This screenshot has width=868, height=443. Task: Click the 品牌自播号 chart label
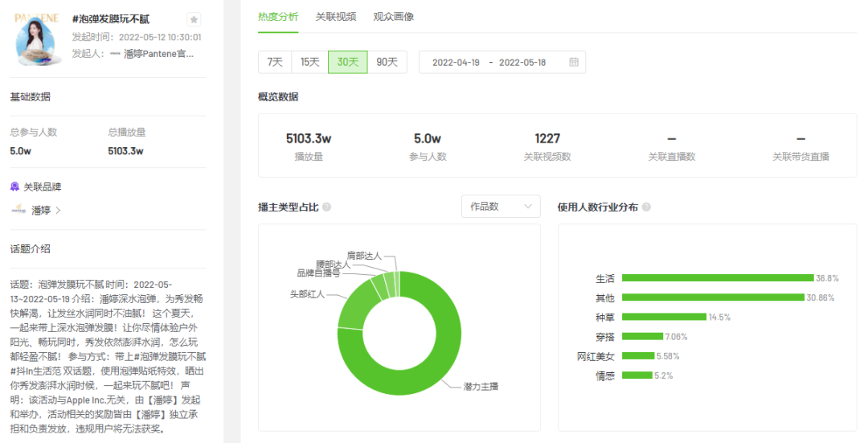click(318, 273)
